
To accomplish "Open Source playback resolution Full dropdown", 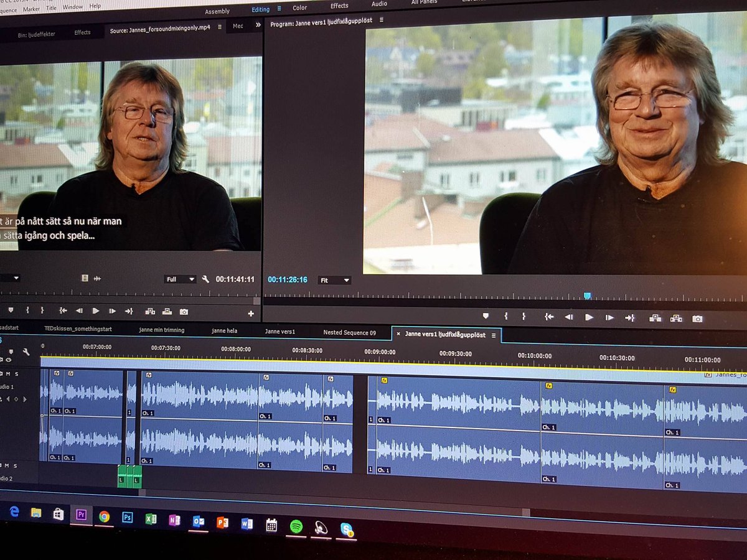I will tap(180, 279).
